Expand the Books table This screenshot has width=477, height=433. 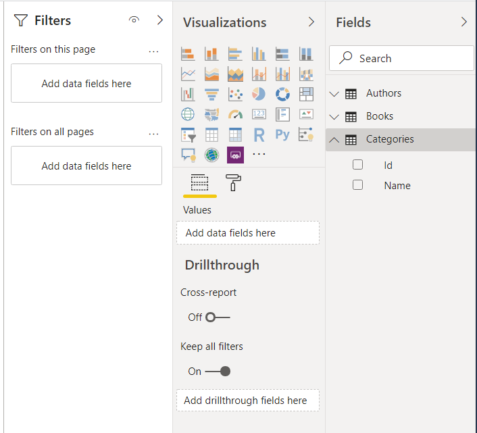(x=334, y=117)
